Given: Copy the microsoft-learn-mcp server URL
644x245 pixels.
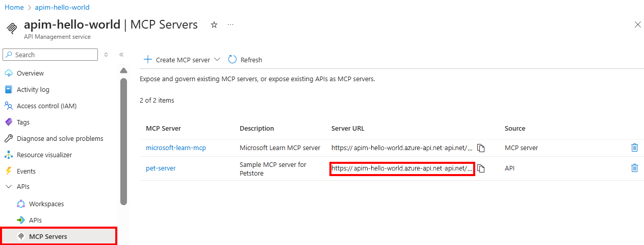Looking at the screenshot, I should point(480,148).
